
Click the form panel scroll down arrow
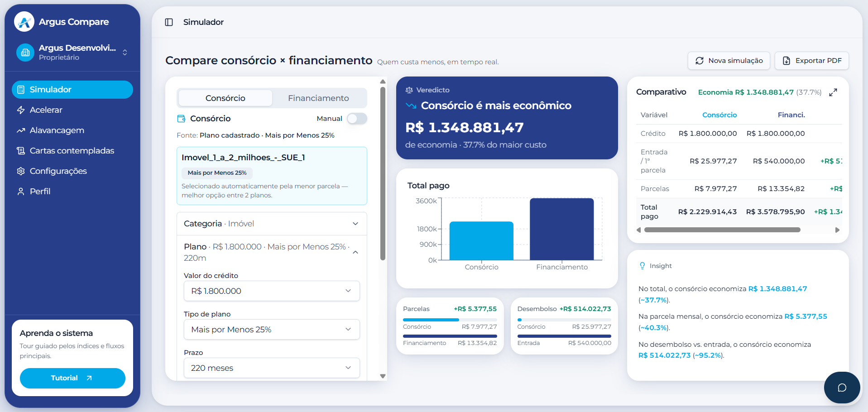(383, 376)
